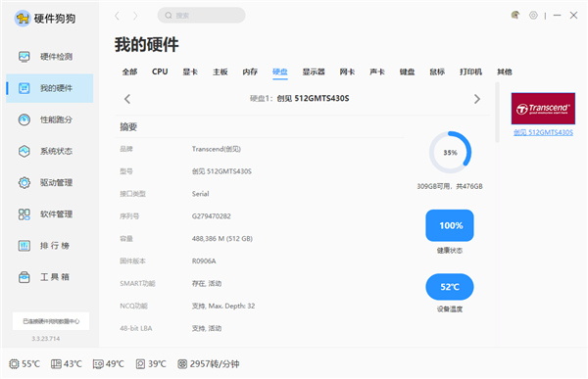The image size is (588, 379).
Task: Switch to the 网卡 tab
Action: [x=347, y=71]
